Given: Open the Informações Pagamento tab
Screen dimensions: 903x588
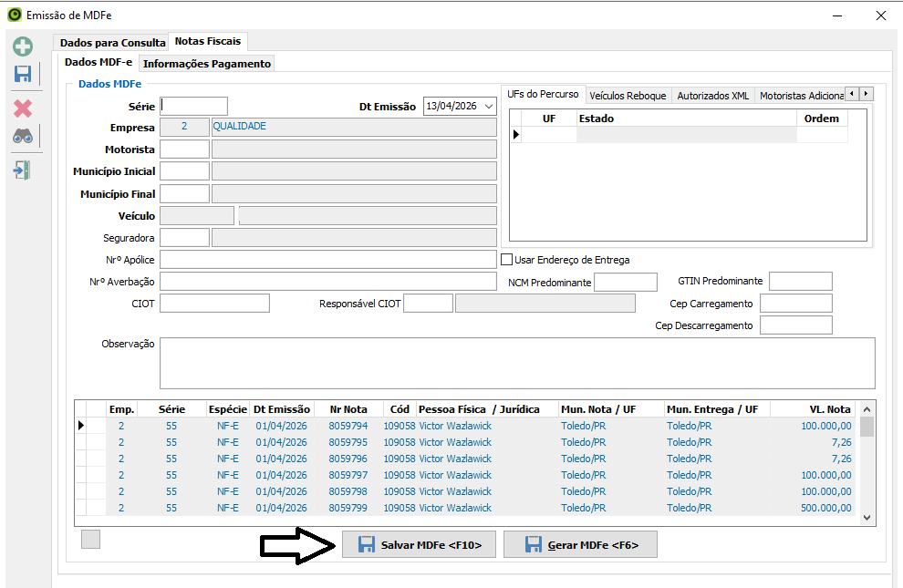Looking at the screenshot, I should (x=207, y=64).
